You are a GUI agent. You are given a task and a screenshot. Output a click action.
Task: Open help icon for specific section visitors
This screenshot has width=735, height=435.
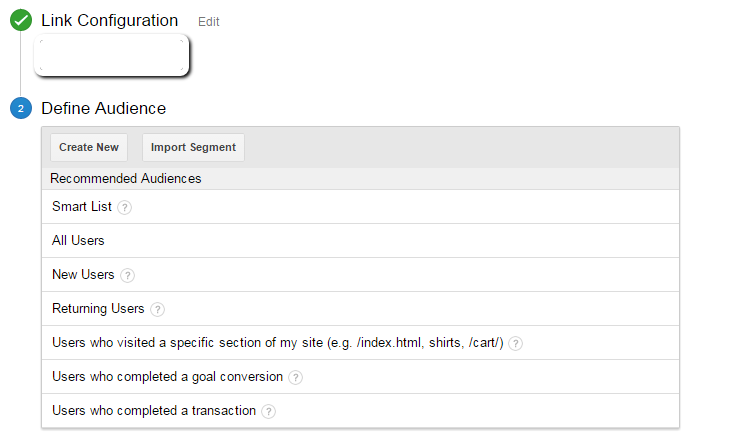tap(515, 344)
